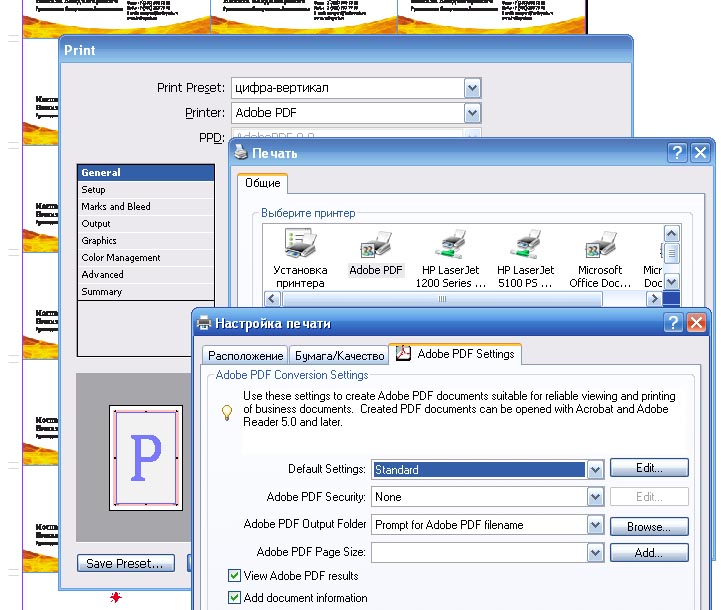Click the Add... page size button
The height and width of the screenshot is (610, 721).
pyautogui.click(x=649, y=553)
